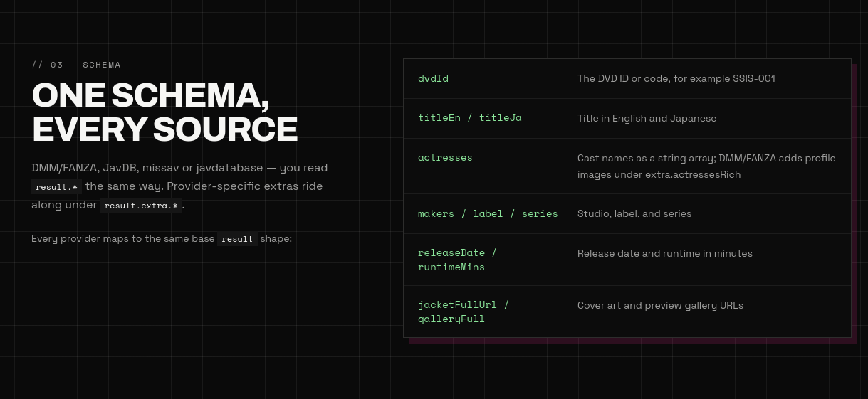The height and width of the screenshot is (399, 868).
Task: Click 'Cover art and preview gallery URLs' description
Action: tap(660, 305)
